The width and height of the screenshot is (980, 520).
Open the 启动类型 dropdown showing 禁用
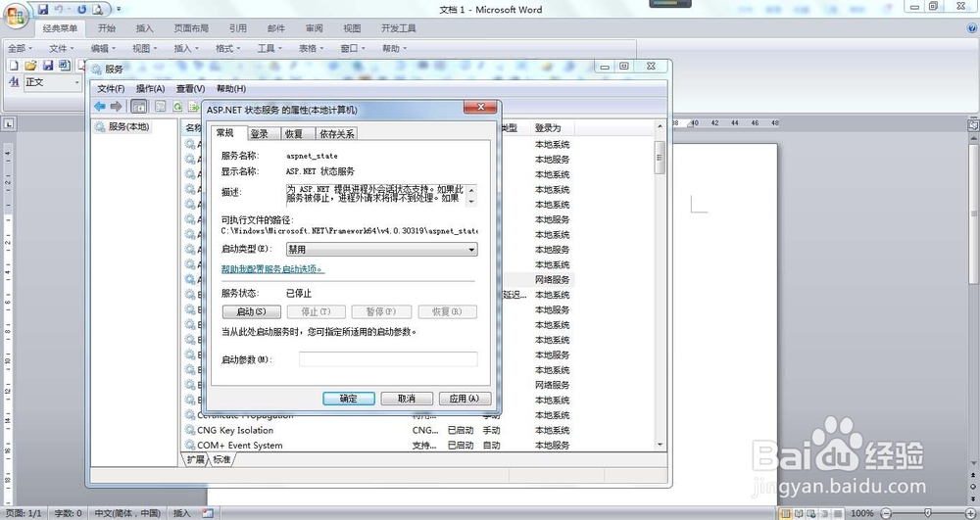pyautogui.click(x=381, y=249)
